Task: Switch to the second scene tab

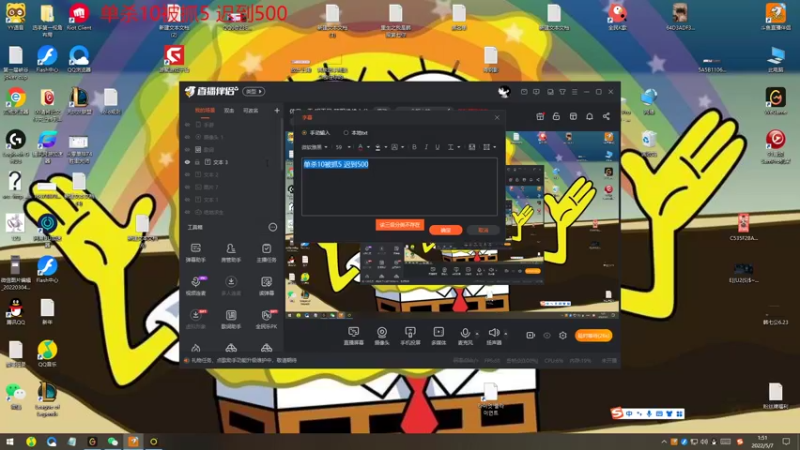Action: [229, 110]
